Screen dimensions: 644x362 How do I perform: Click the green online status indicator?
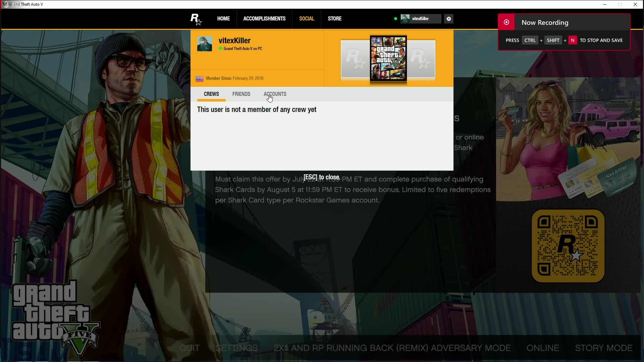click(x=396, y=19)
